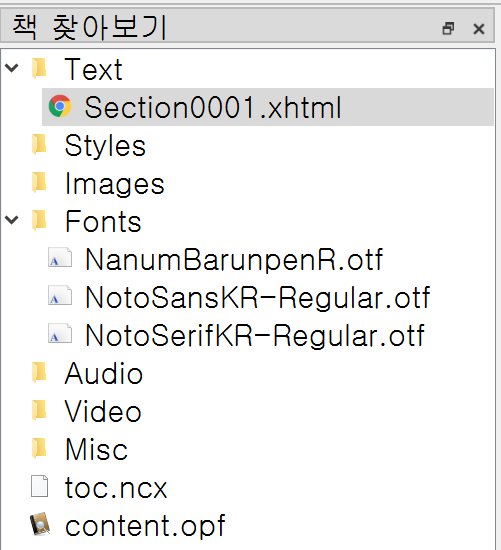
Task: Collapse the Text folder chevron
Action: pos(12,68)
